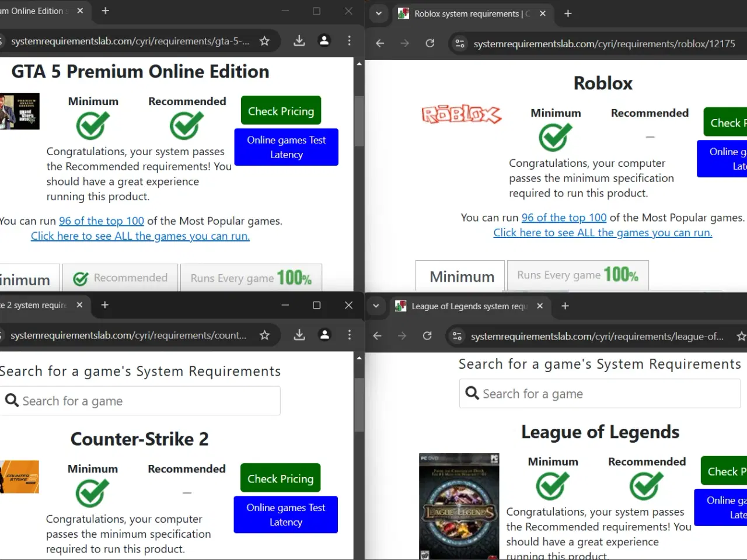Click the Counter-Strike 2 Minimum green checkmark

[x=92, y=493]
